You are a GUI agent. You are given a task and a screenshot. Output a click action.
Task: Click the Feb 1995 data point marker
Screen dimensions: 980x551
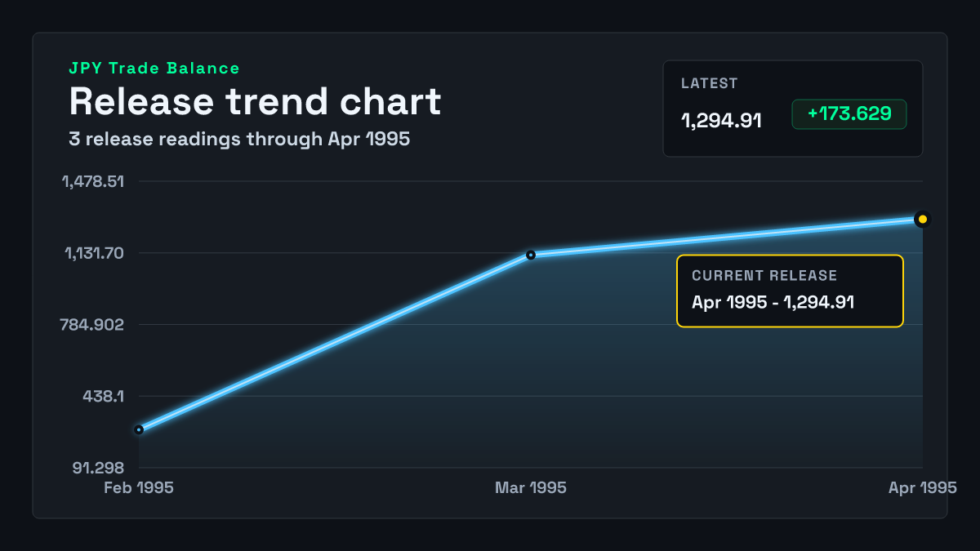click(x=139, y=429)
